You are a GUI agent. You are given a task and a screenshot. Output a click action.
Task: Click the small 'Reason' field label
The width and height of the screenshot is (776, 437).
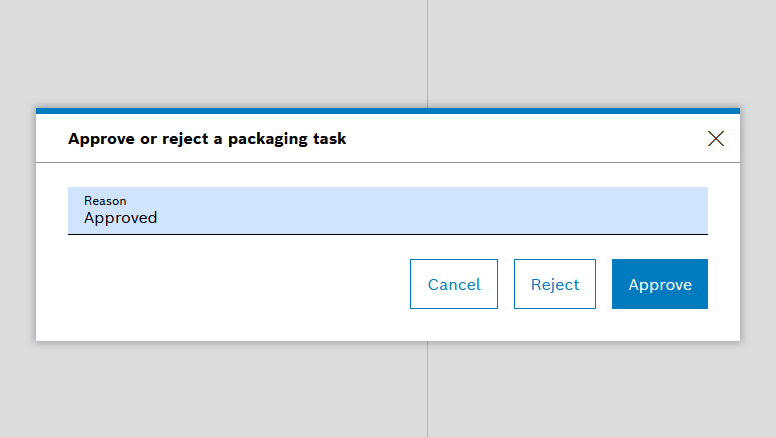(105, 201)
